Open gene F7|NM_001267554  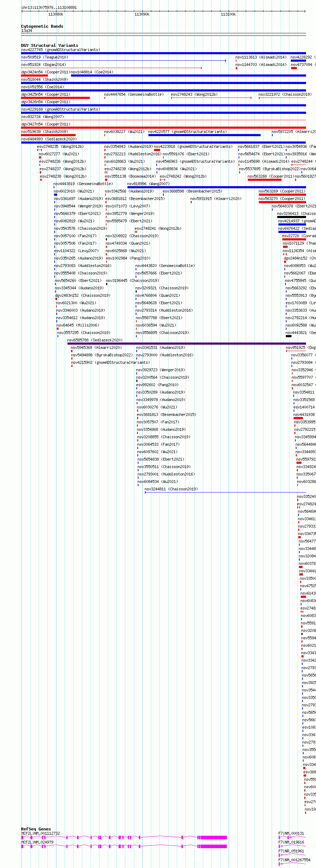click(x=294, y=860)
